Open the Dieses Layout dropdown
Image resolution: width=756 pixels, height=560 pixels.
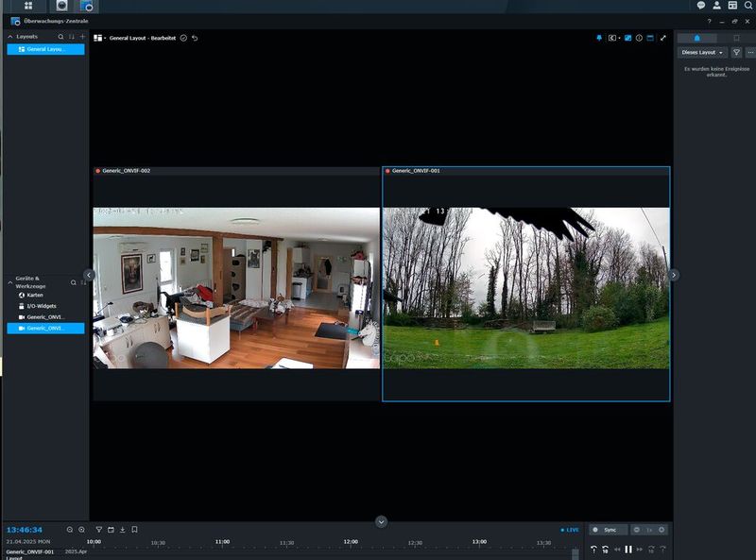[x=702, y=52]
